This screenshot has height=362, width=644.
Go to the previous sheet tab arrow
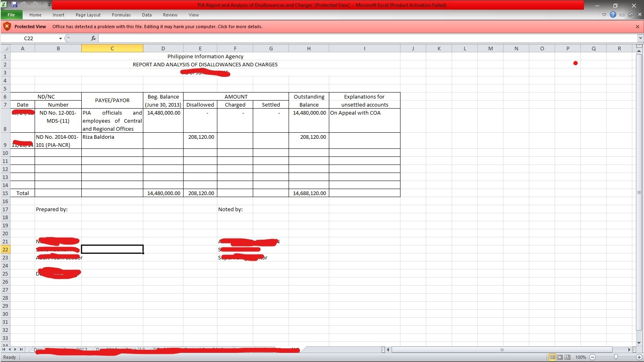tap(10, 350)
